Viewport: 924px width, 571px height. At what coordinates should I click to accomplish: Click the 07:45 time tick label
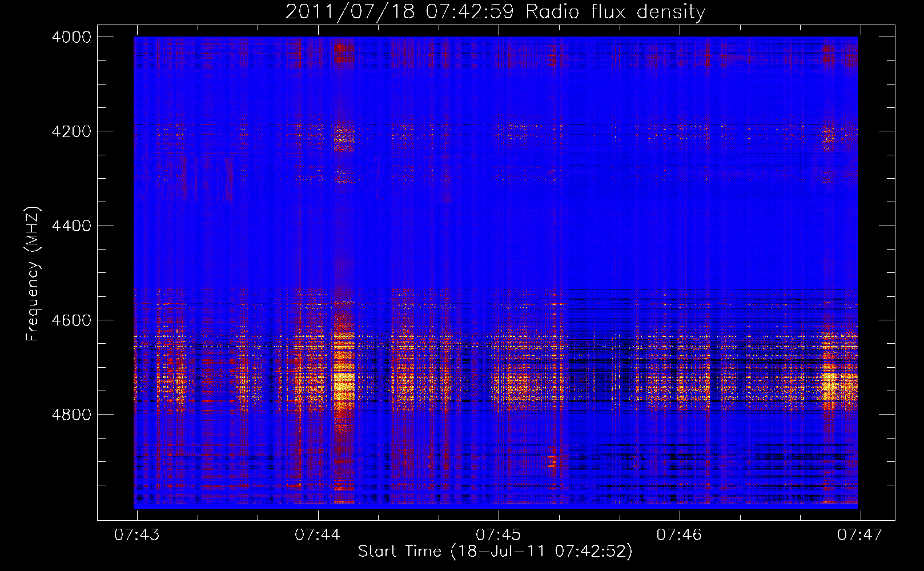click(x=499, y=534)
